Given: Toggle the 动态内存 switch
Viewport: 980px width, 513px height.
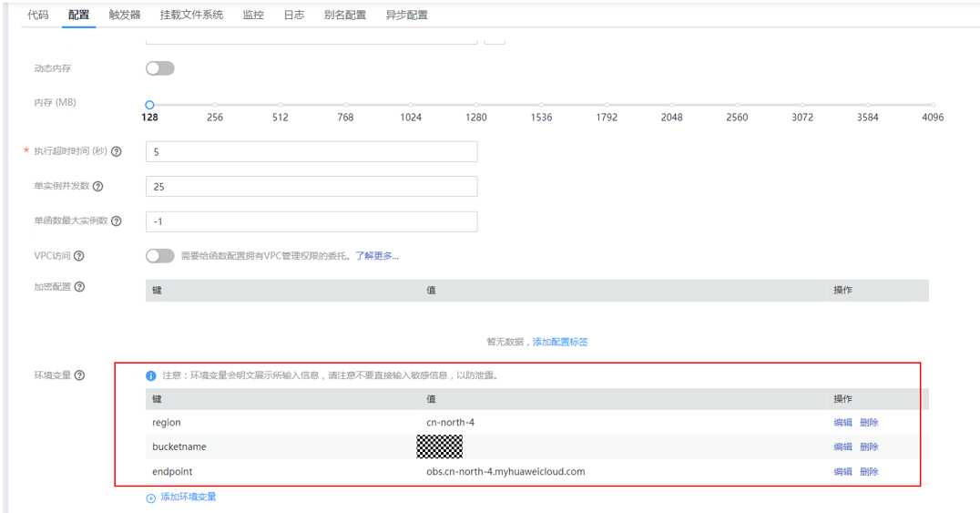Looking at the screenshot, I should click(160, 68).
